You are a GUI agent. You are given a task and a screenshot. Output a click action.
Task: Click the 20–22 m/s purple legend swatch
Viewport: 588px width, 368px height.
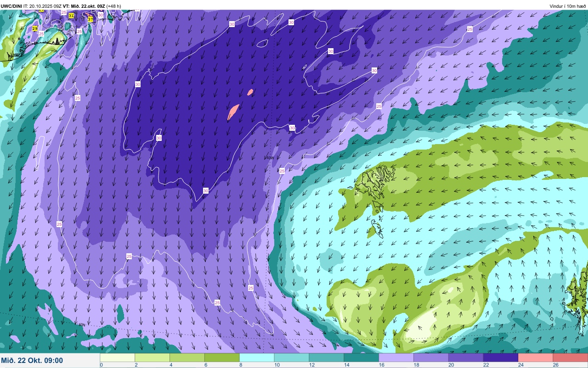pos(466,357)
